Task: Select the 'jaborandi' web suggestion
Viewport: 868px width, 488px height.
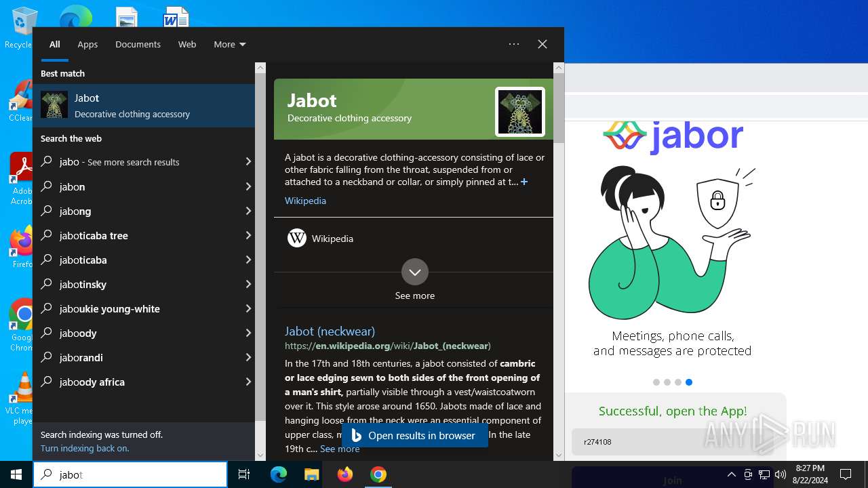Action: click(x=137, y=357)
